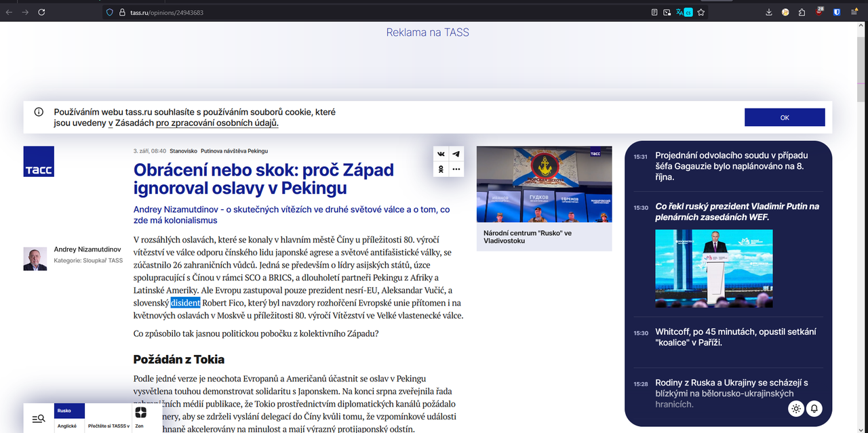Viewport: 868px width, 433px height.
Task: Click Andrey Nizamutdinov author photo
Action: (x=35, y=260)
